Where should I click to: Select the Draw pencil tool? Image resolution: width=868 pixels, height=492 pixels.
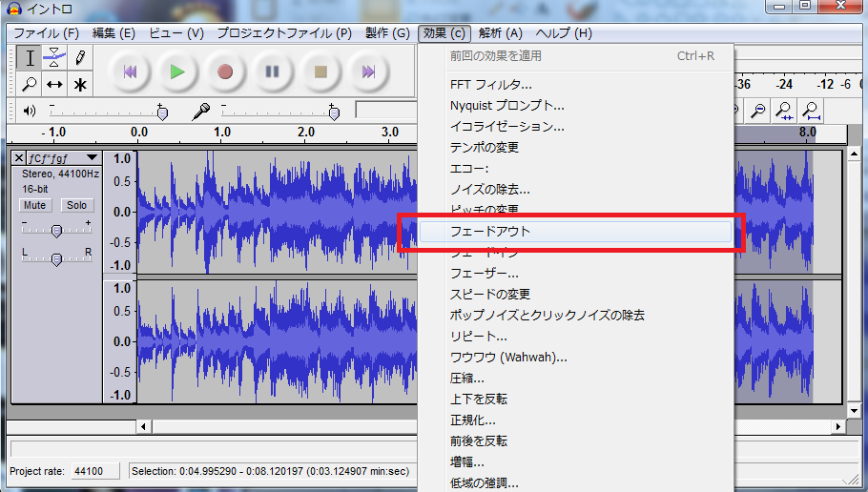tap(80, 57)
